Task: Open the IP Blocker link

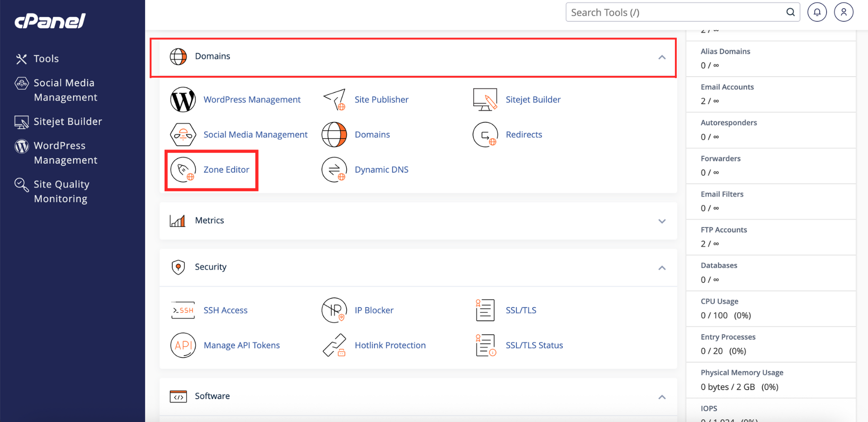Action: pos(374,310)
